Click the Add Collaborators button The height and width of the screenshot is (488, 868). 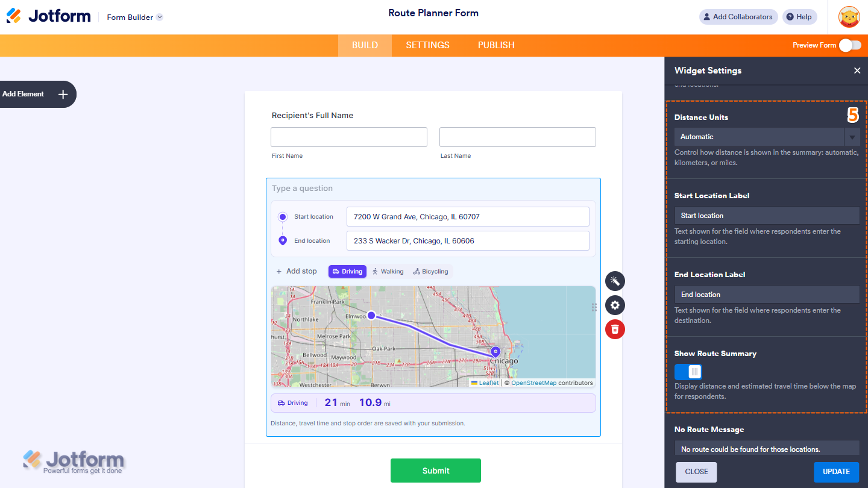(x=738, y=17)
